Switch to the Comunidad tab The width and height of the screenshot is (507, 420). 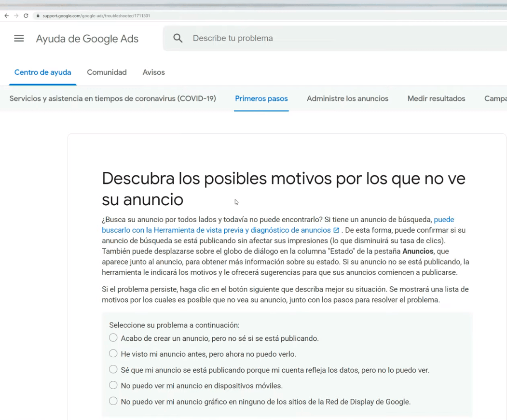(x=107, y=72)
